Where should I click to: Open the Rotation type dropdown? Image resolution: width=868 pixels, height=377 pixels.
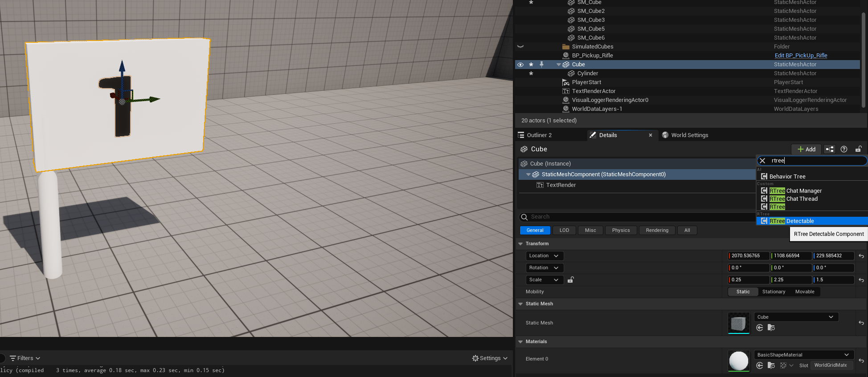pyautogui.click(x=545, y=268)
